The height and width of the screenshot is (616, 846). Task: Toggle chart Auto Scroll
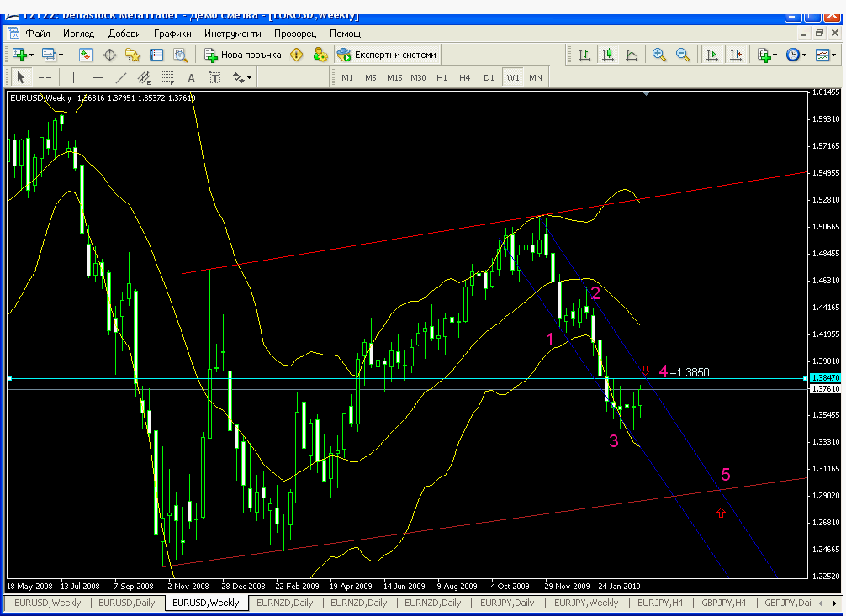click(712, 55)
